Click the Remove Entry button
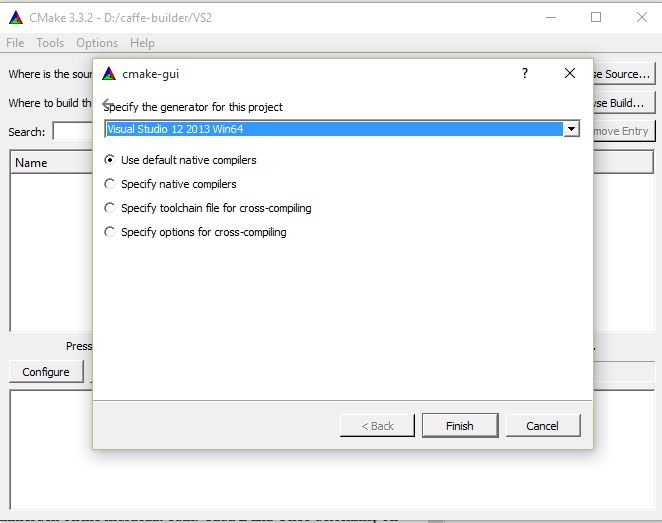Image resolution: width=662 pixels, height=523 pixels. (624, 131)
